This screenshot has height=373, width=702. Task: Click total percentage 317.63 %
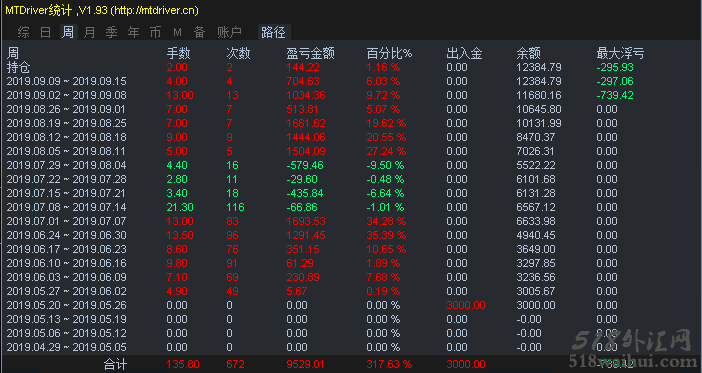coord(390,364)
